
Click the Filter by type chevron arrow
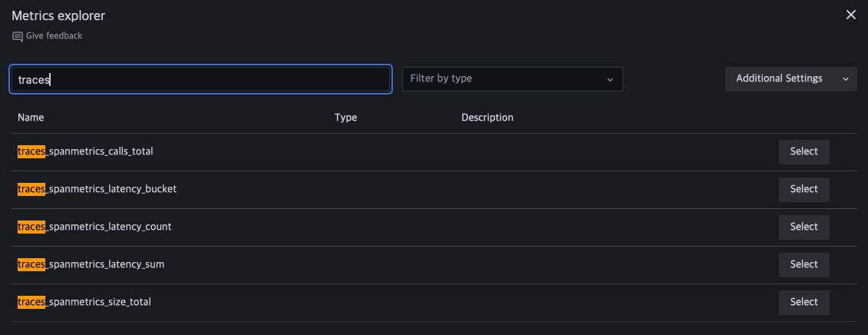[x=610, y=79]
